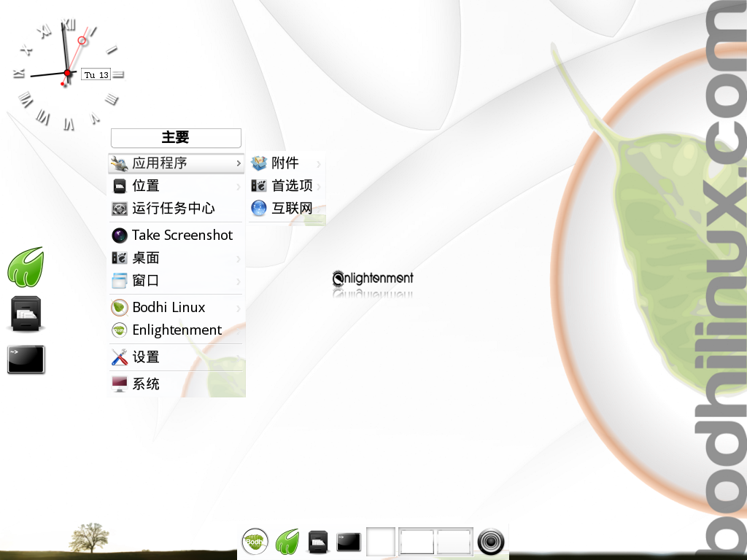Launch Midori from the left desktop launcher
Viewport: 747px width, 560px height.
click(x=26, y=267)
